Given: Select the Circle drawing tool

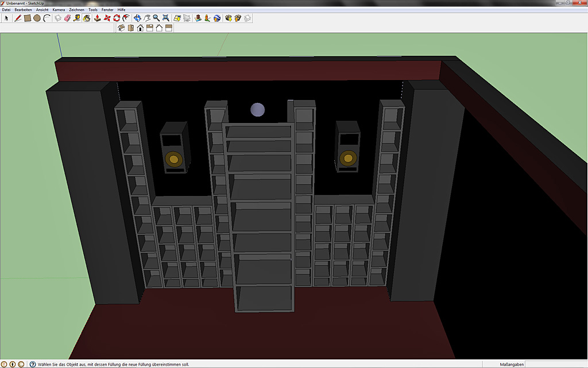Looking at the screenshot, I should (x=37, y=18).
